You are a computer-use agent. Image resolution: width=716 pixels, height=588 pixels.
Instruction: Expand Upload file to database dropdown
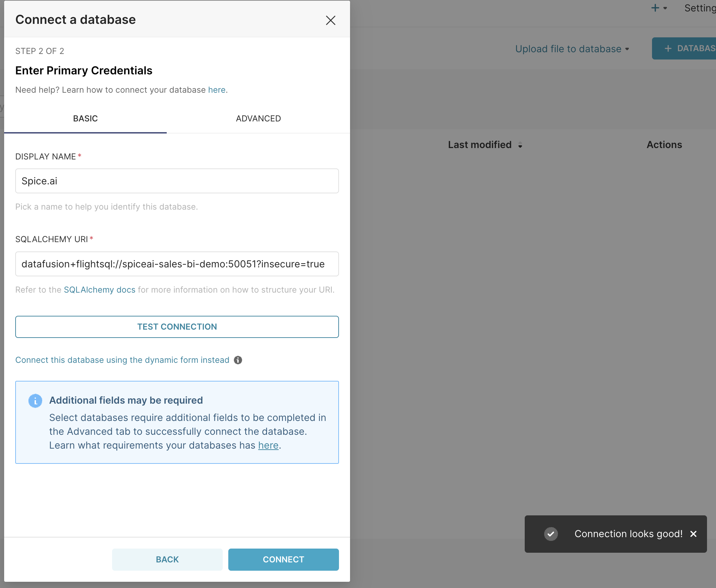[572, 49]
